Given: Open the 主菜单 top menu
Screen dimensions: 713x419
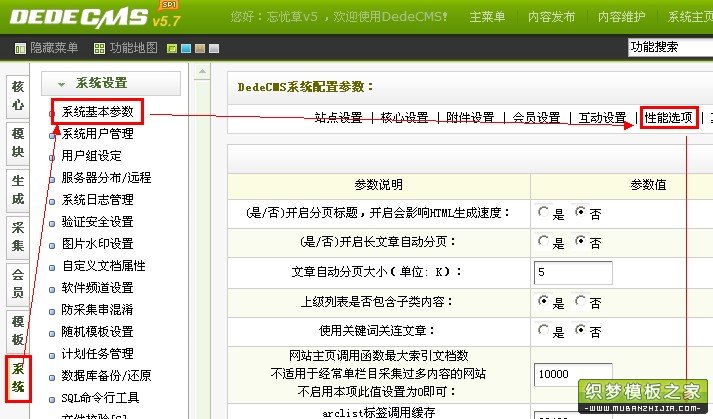Looking at the screenshot, I should (x=487, y=17).
